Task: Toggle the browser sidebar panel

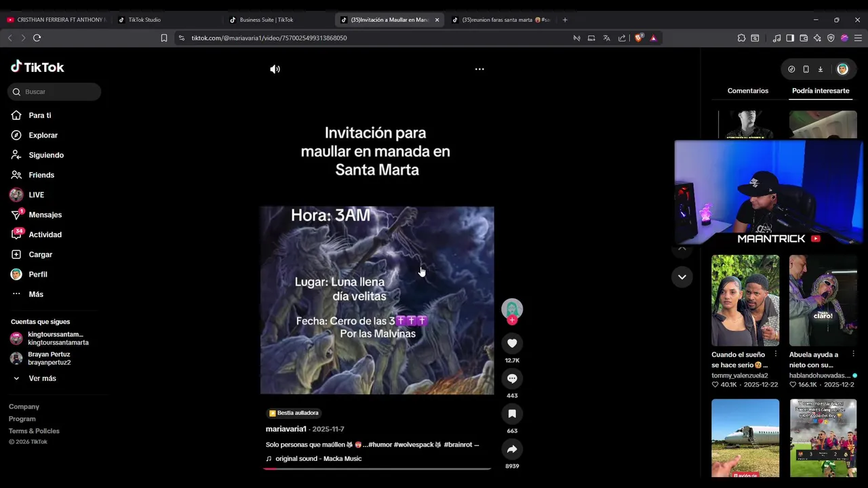Action: [790, 38]
